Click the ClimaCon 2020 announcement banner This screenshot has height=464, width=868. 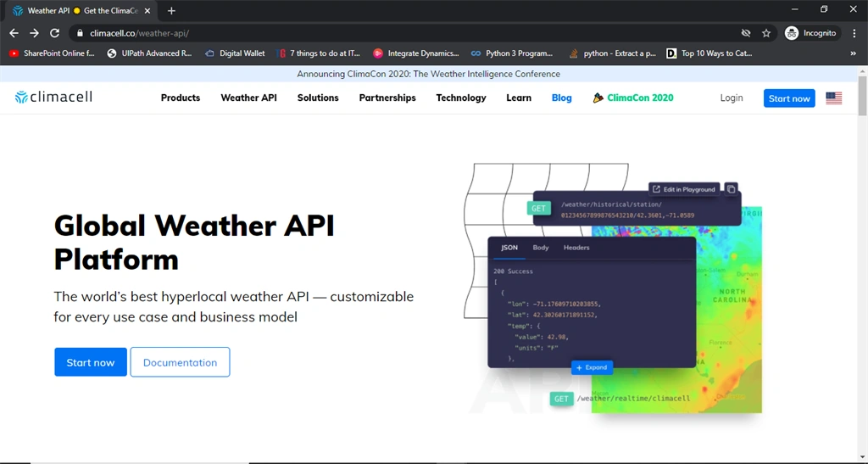click(428, 74)
